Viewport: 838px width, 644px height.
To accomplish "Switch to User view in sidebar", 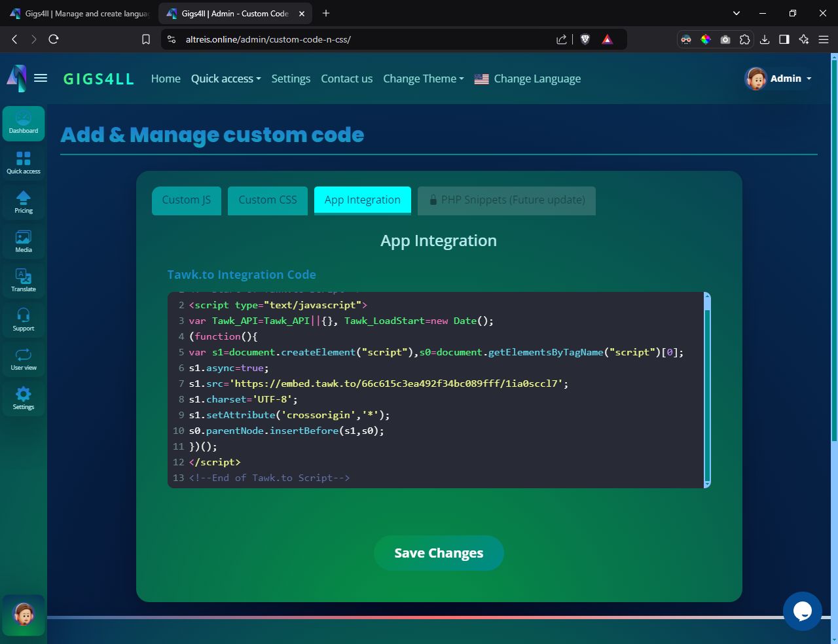I will coord(24,359).
